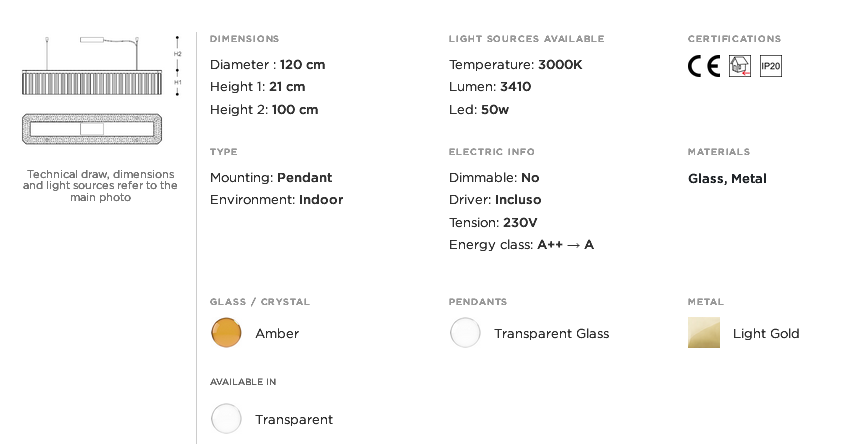Click the H1 height dimension marker
Screen dimensions: 844x444
tap(178, 82)
